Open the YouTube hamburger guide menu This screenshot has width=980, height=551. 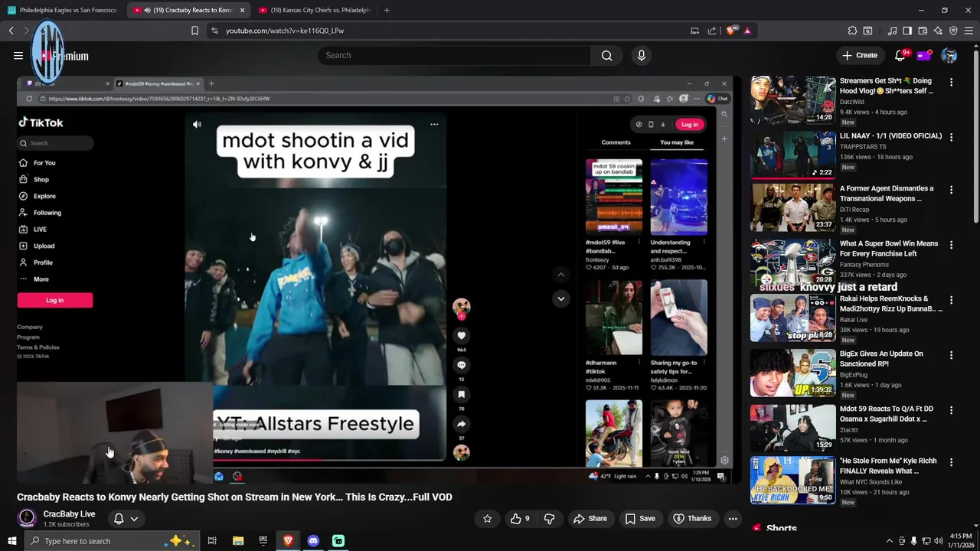(x=18, y=55)
